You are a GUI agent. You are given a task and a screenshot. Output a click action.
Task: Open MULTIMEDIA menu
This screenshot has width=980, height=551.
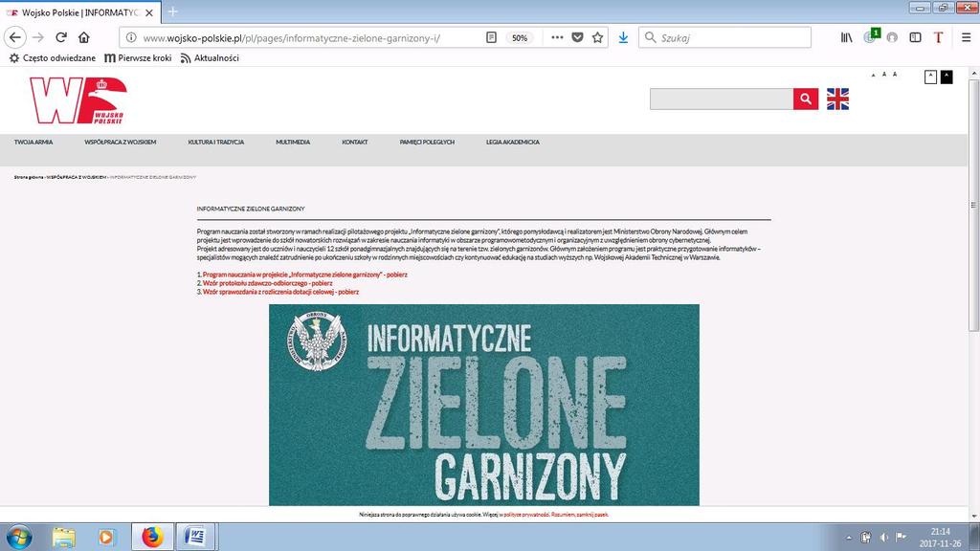(x=293, y=143)
